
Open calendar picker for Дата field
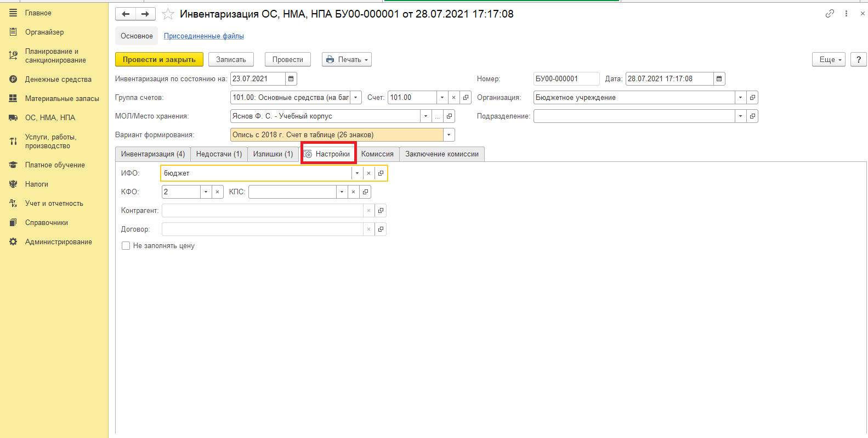coord(719,79)
